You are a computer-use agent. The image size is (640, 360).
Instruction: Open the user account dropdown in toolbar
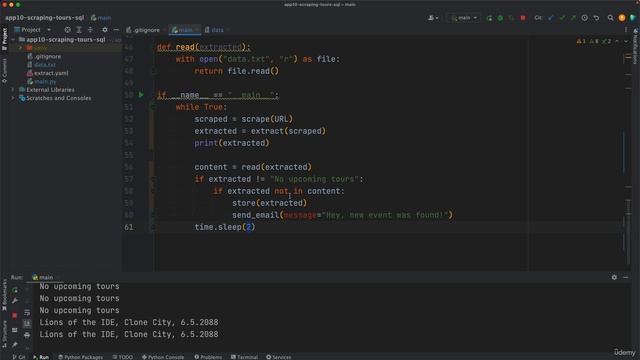point(433,18)
